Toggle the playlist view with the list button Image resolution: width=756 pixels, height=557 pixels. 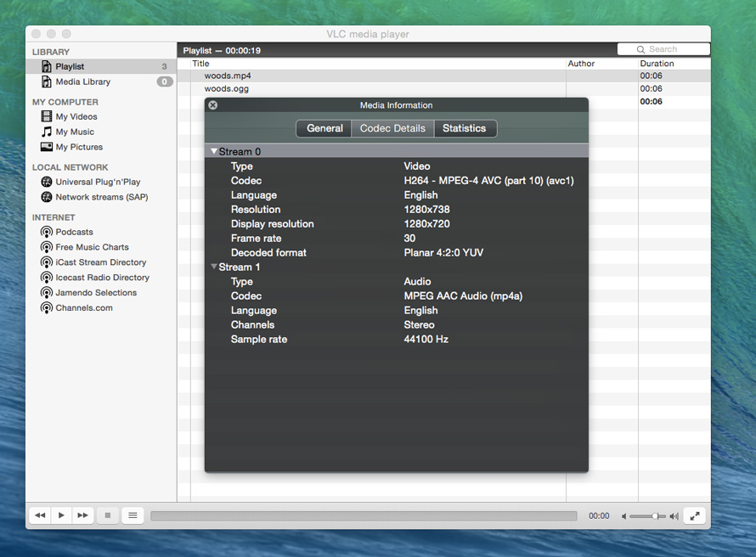click(x=133, y=515)
